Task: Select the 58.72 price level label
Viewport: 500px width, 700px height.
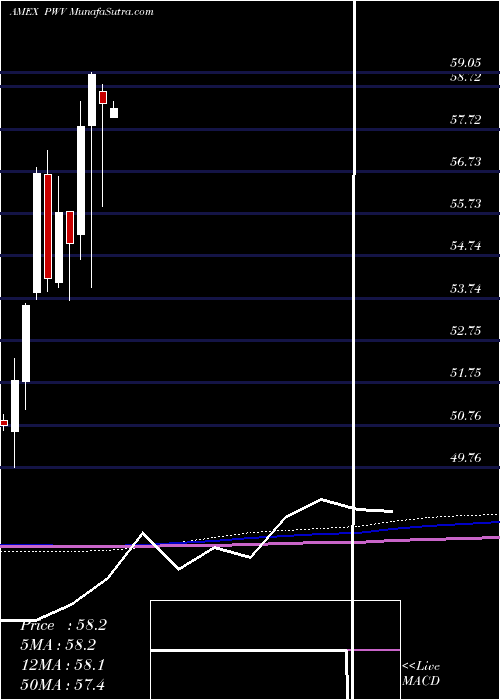Action: click(x=466, y=77)
